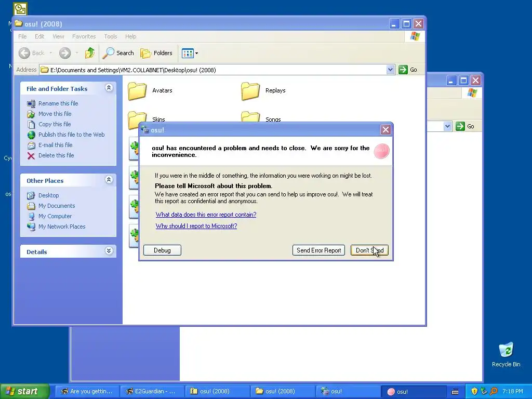This screenshot has height=399, width=532.
Task: Click the desktop icon in top-left corner
Action: (20, 9)
